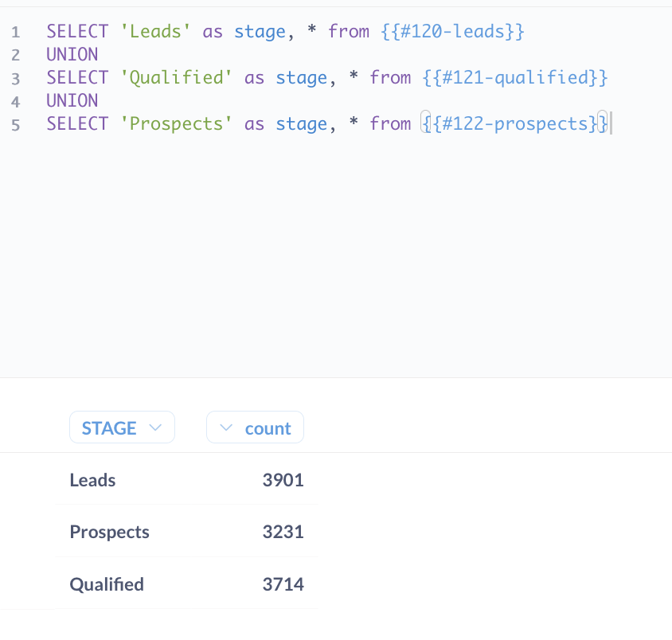Click the count value 3901
Image resolution: width=672 pixels, height=640 pixels.
283,480
